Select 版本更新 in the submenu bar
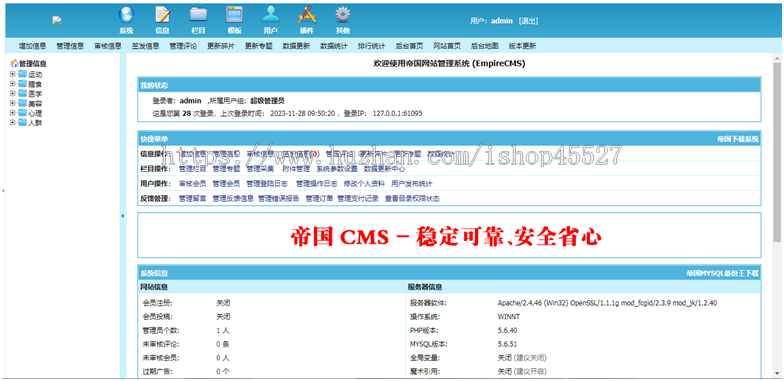The width and height of the screenshot is (784, 381). 522,46
